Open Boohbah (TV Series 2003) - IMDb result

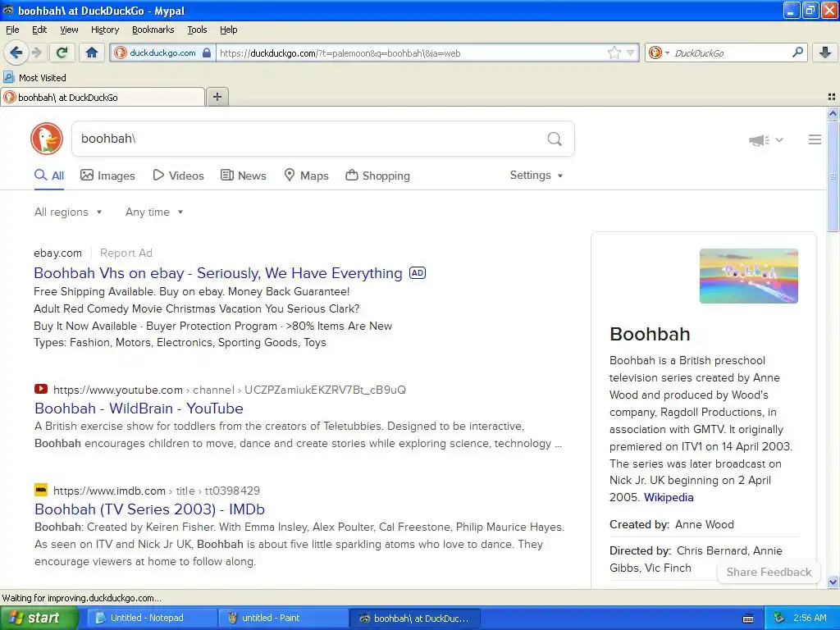149,509
